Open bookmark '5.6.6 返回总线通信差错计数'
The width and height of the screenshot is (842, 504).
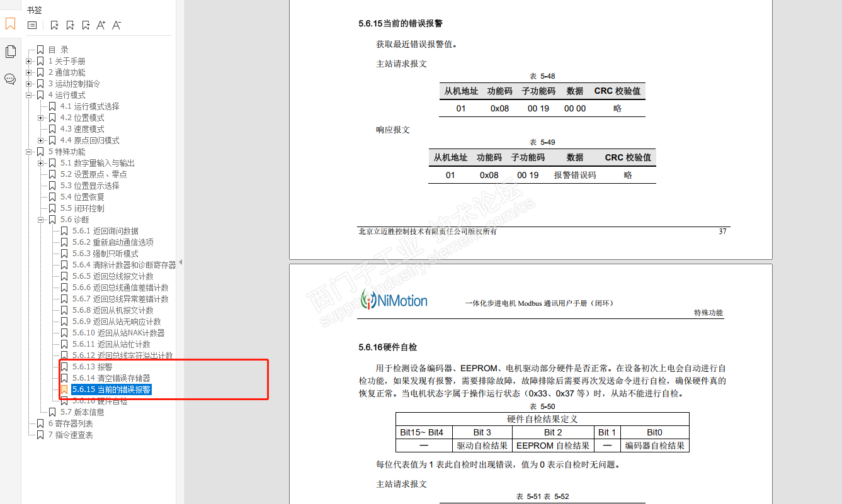tap(120, 288)
